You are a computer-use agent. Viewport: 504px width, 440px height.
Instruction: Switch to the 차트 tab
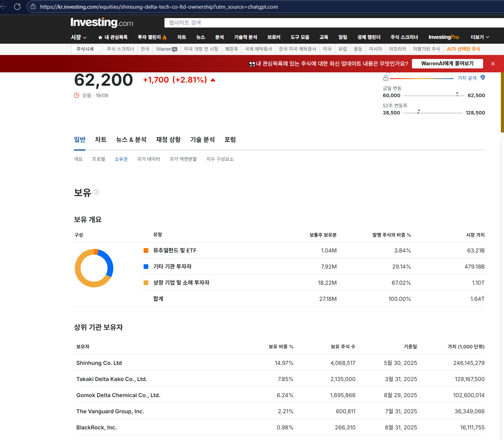[x=100, y=140]
